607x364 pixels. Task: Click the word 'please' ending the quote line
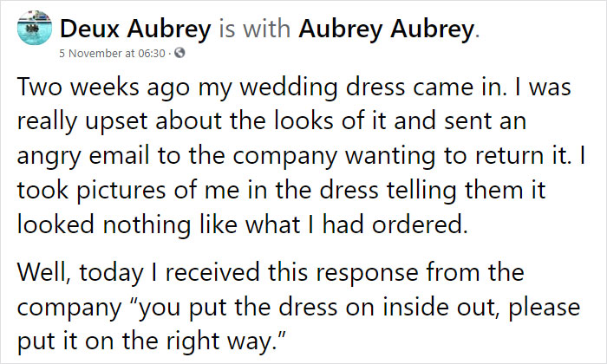(545, 308)
